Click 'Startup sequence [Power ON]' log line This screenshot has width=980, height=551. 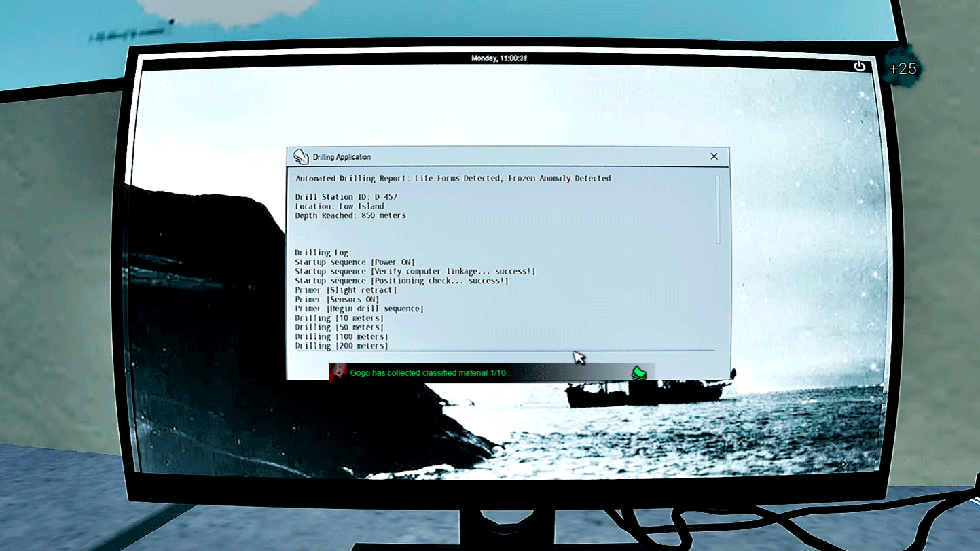click(355, 262)
